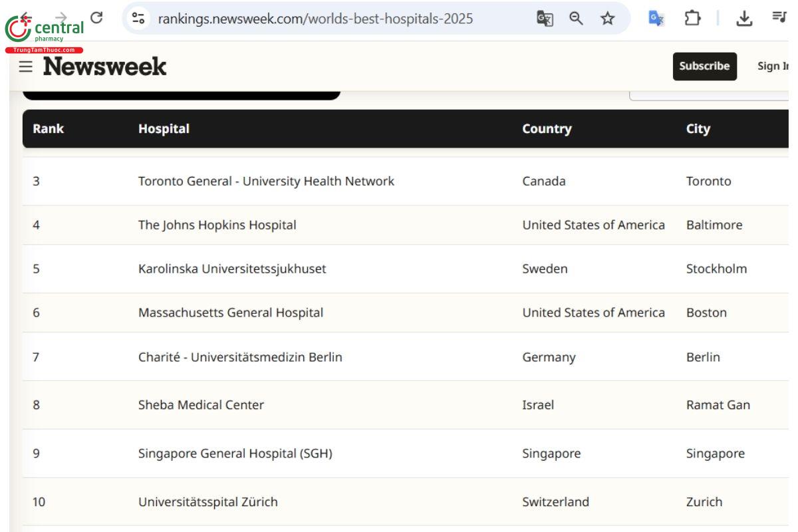Select The Johns Hopkins Hospital entry

[217, 225]
